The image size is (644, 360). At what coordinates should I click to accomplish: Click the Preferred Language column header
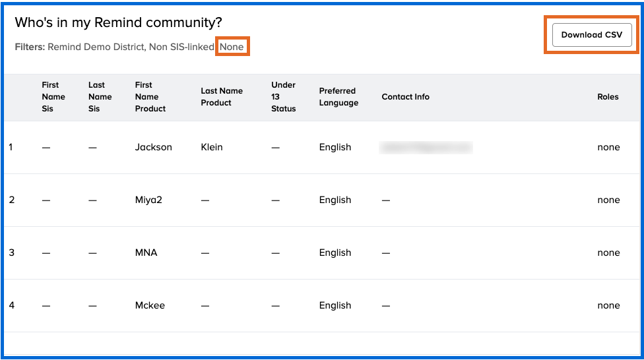pos(338,97)
